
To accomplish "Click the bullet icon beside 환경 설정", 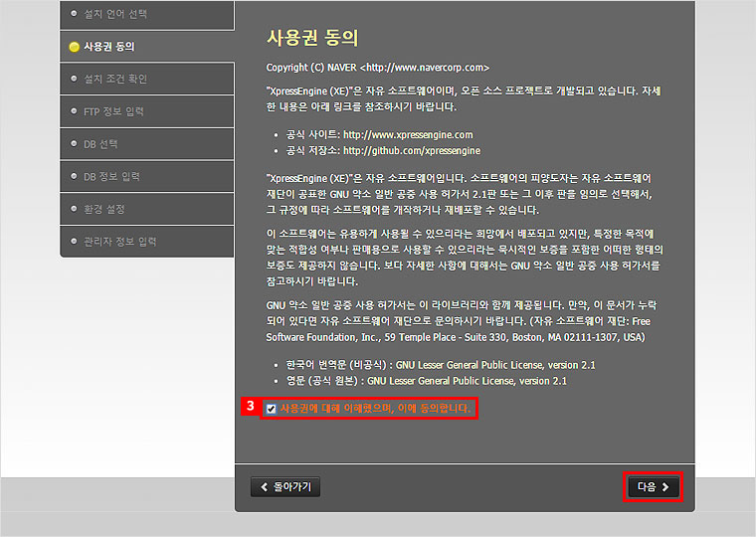I will (74, 209).
